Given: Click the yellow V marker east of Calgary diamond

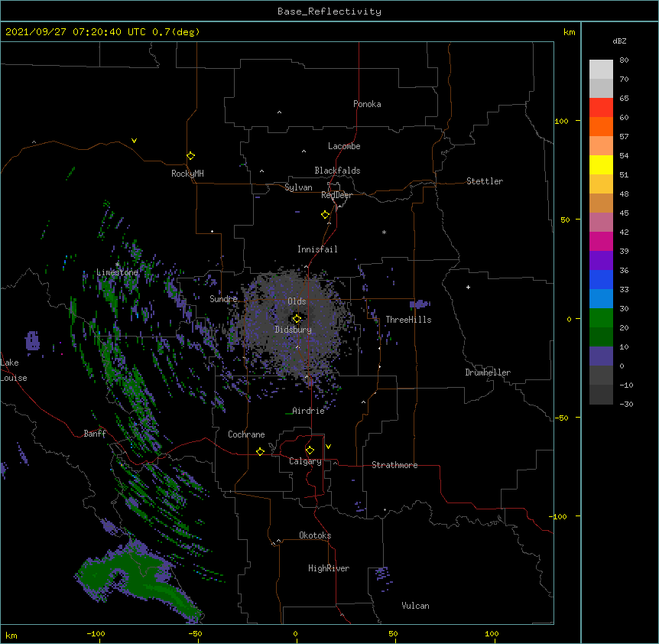Looking at the screenshot, I should (328, 447).
